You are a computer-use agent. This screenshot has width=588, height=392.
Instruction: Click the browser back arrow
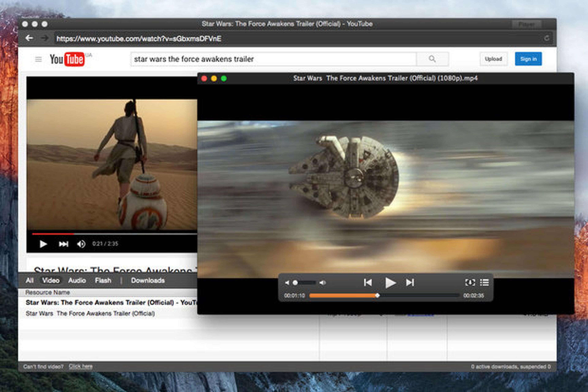tap(29, 38)
